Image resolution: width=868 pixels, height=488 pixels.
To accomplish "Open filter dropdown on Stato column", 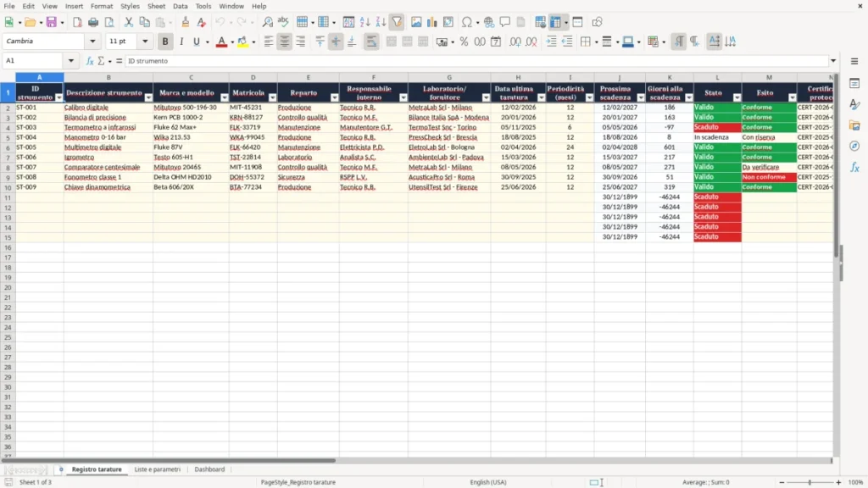I will (737, 97).
